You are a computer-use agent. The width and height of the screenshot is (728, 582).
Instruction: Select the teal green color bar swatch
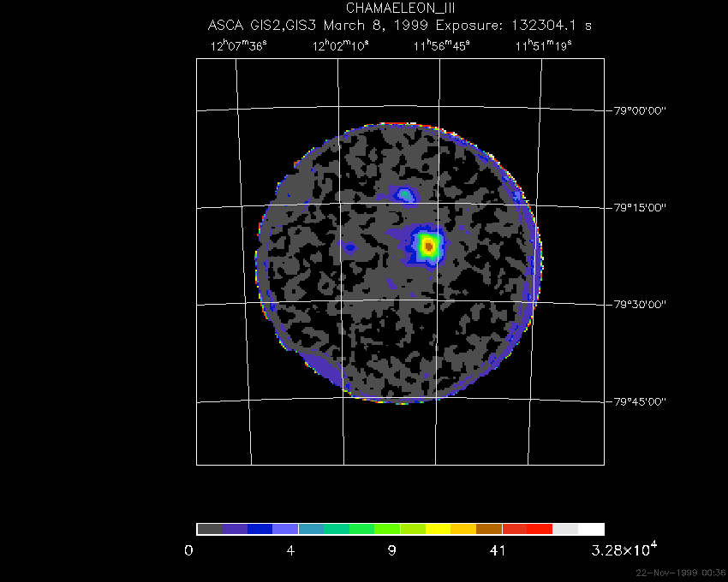(336, 529)
